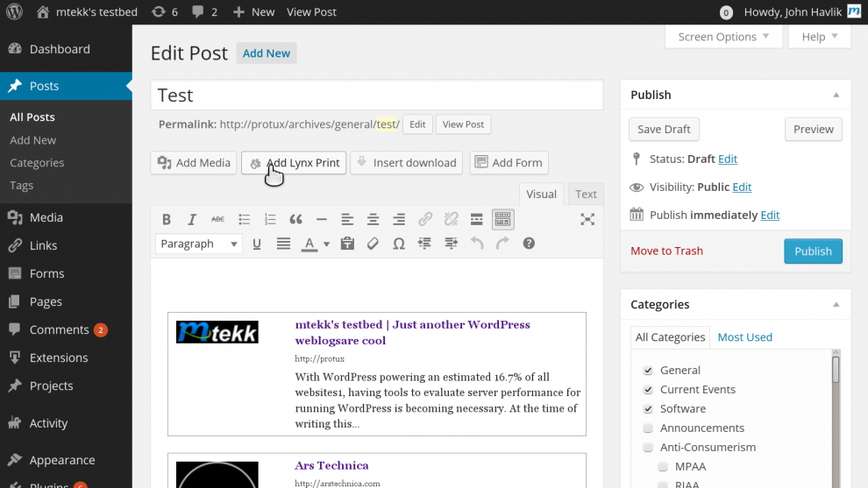Image resolution: width=868 pixels, height=488 pixels.
Task: Switch to the Text editor tab
Action: coord(586,194)
